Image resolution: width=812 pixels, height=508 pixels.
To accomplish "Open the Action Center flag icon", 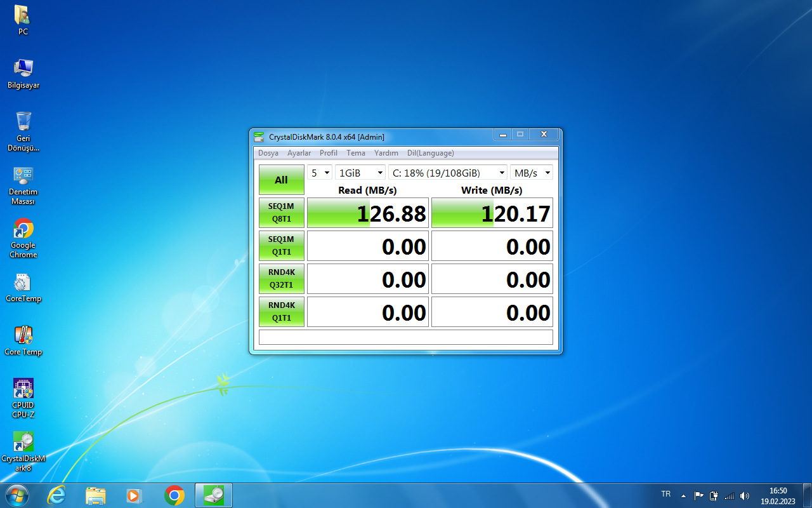I will point(698,495).
